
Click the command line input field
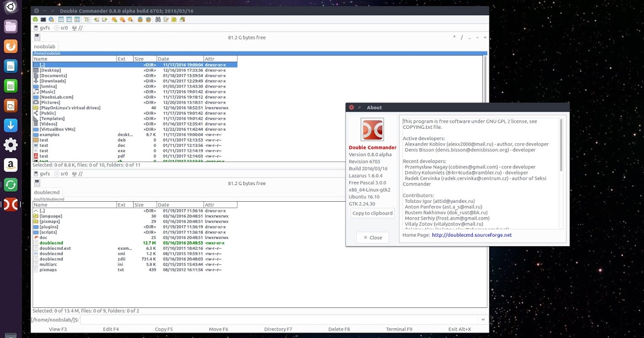coord(280,320)
